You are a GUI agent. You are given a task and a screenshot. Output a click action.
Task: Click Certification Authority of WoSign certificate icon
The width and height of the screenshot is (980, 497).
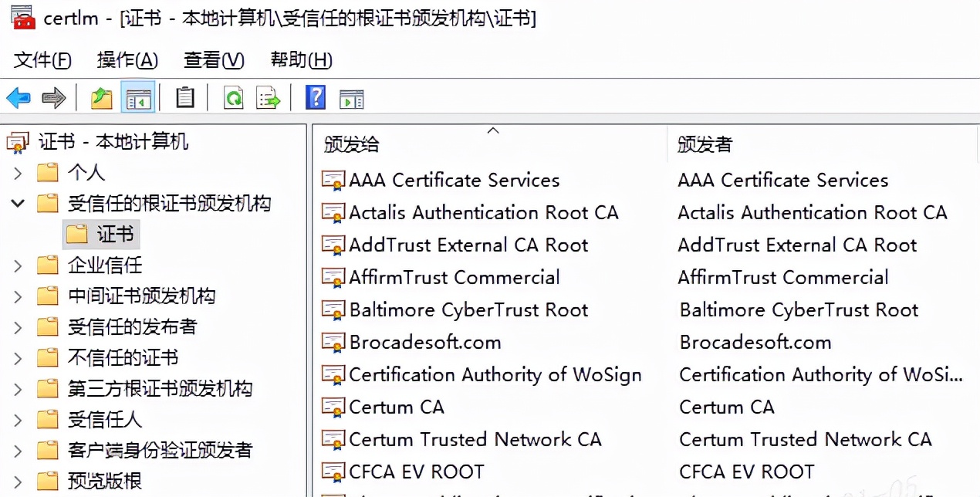(x=333, y=375)
